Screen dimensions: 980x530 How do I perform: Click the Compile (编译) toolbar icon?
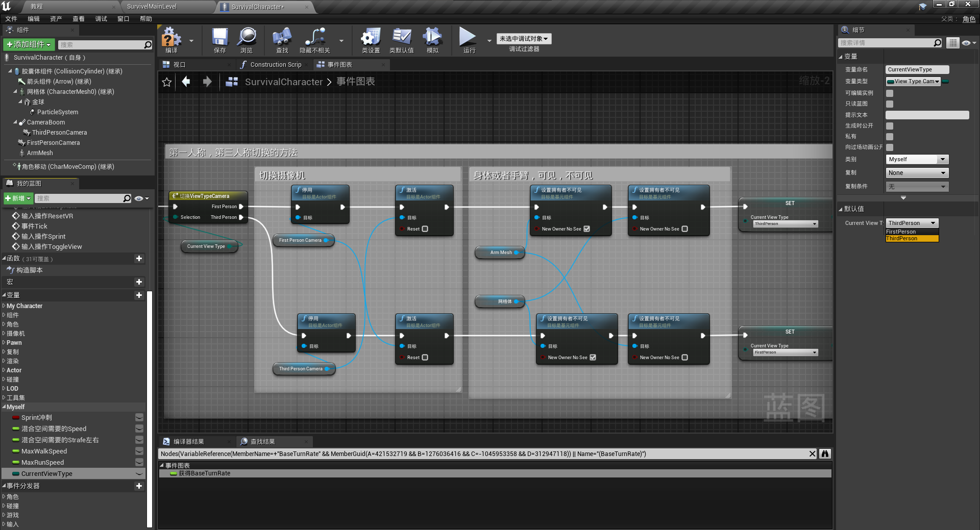[171, 40]
